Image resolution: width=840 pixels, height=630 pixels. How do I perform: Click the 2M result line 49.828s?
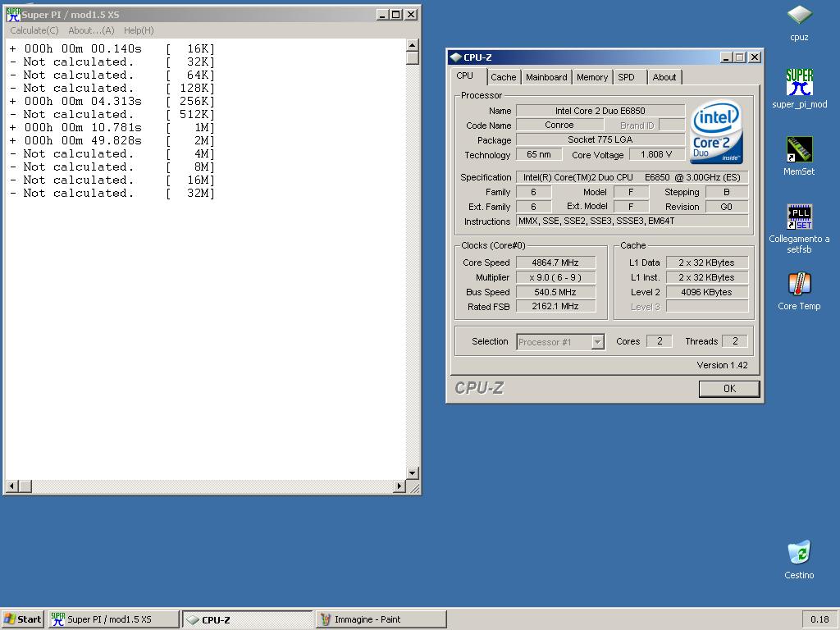pos(112,140)
